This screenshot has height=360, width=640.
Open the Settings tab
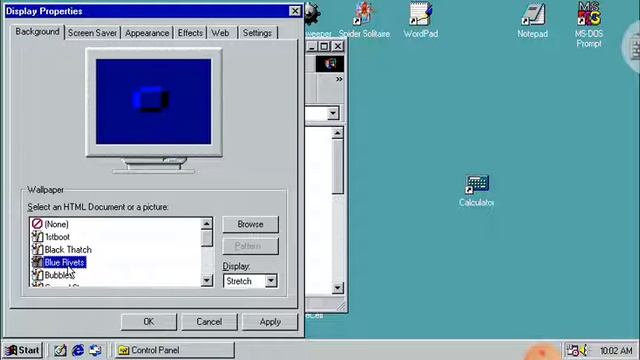click(258, 33)
